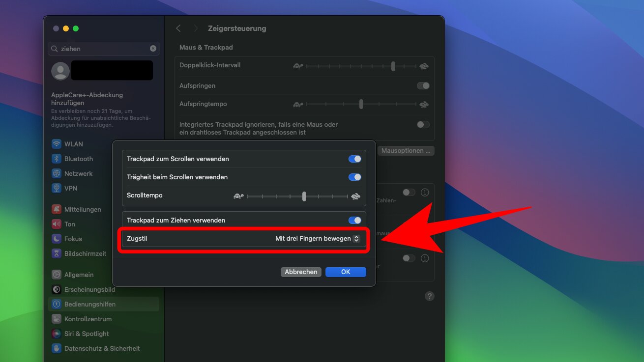The width and height of the screenshot is (644, 362).
Task: Open the Mitteilungen bell icon
Action: 57,209
